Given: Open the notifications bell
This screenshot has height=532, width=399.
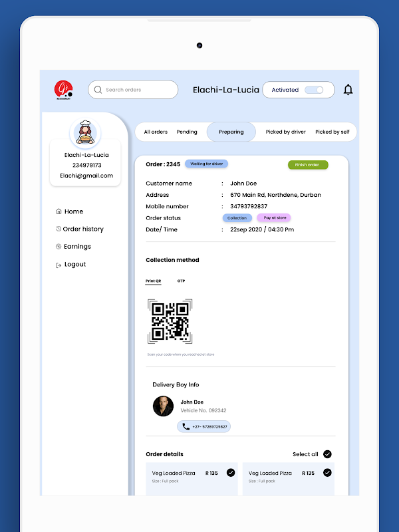Looking at the screenshot, I should (x=348, y=90).
